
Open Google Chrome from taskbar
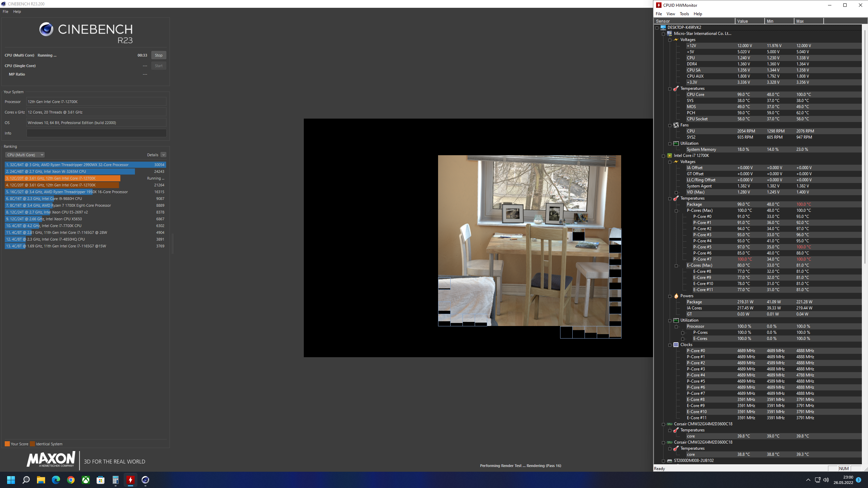click(x=71, y=480)
